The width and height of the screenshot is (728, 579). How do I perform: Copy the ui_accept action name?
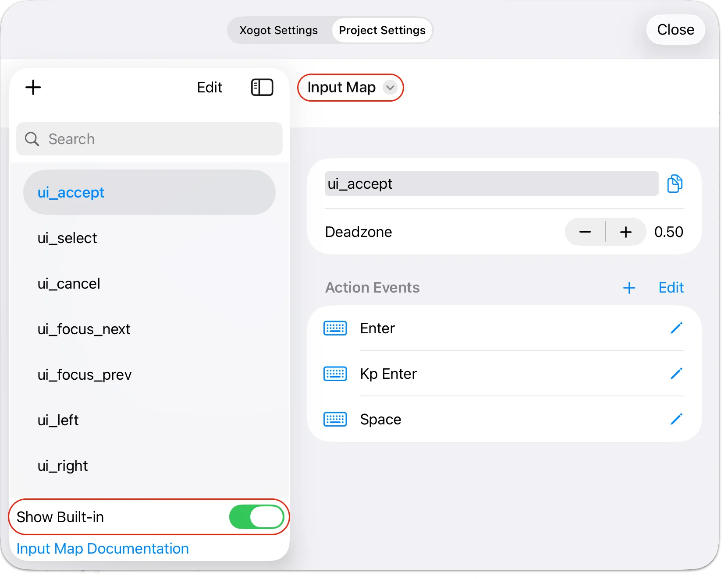675,184
